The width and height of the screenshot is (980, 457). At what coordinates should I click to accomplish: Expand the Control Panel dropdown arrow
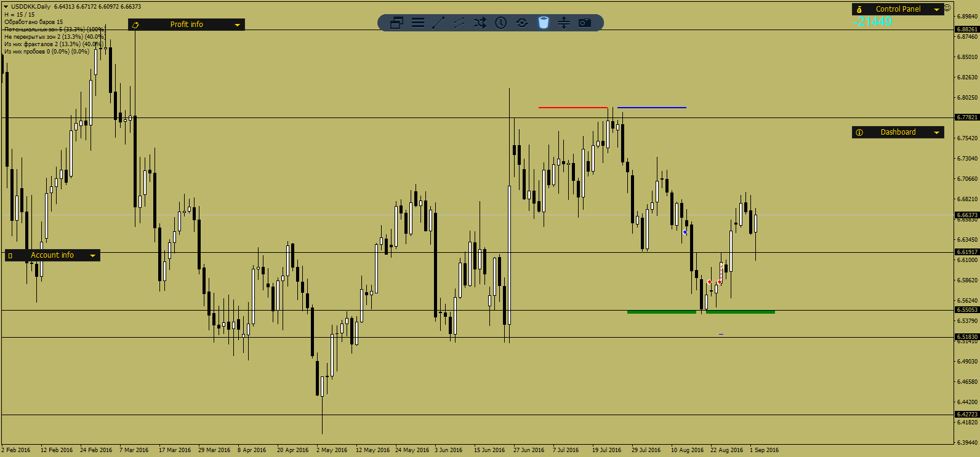point(937,9)
